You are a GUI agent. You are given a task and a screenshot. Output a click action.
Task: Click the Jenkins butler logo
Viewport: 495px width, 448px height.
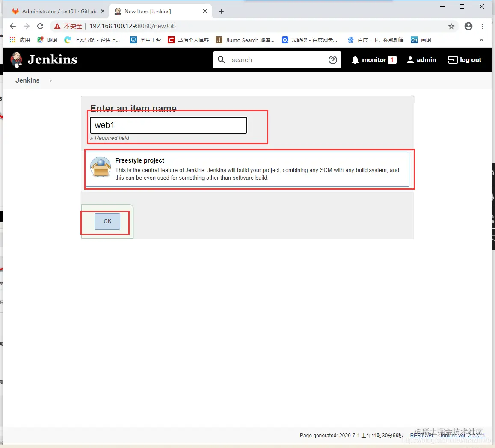pos(16,59)
